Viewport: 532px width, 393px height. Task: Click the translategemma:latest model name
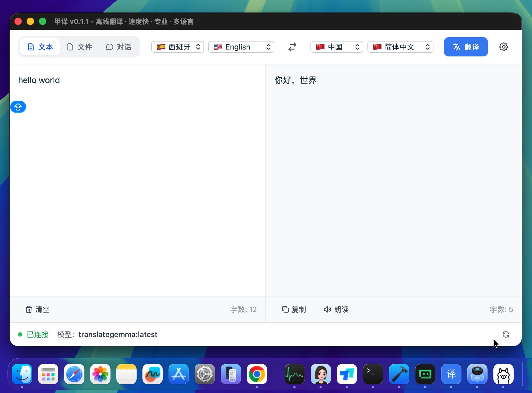(118, 334)
